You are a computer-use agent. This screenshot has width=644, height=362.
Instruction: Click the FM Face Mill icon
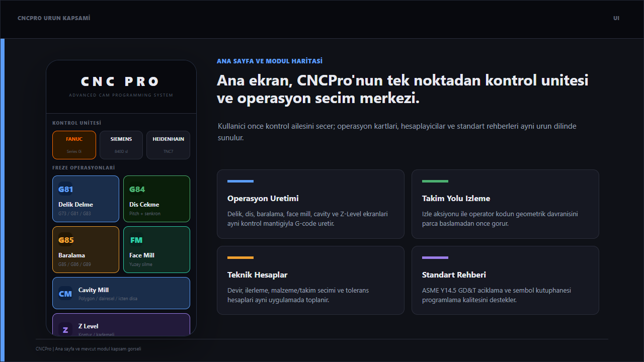[136, 240]
